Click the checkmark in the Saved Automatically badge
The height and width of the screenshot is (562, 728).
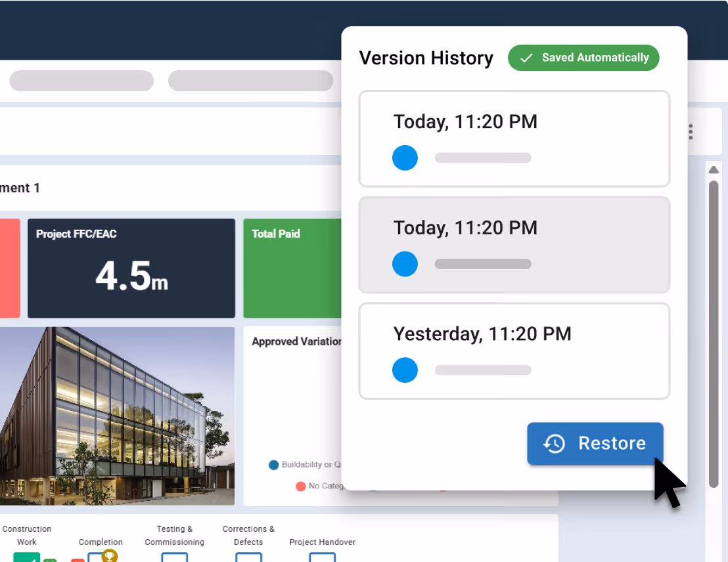click(526, 58)
